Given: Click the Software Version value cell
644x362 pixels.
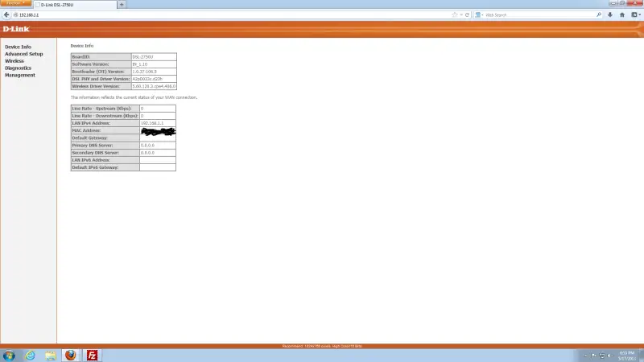Looking at the screenshot, I should point(154,64).
